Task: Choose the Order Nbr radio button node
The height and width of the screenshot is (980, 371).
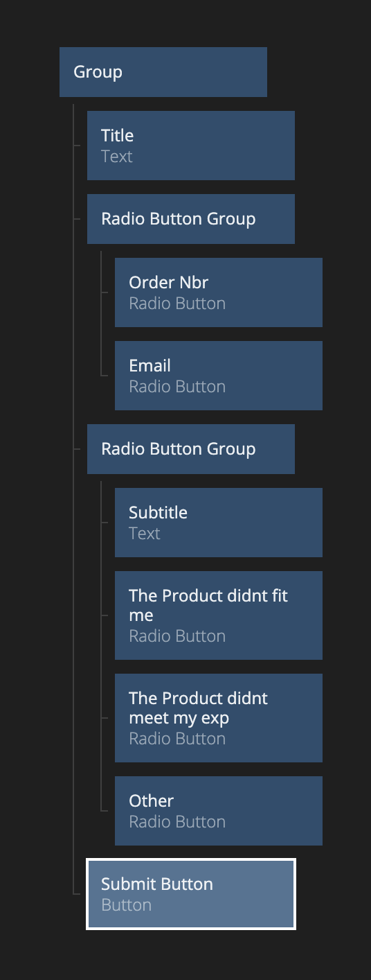Action: coord(219,292)
